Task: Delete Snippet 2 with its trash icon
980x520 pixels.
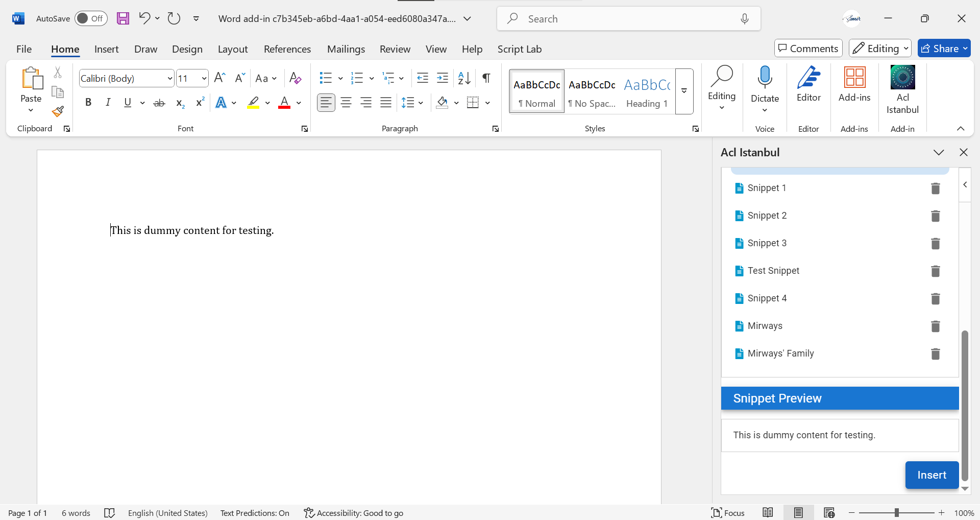Action: click(x=935, y=216)
